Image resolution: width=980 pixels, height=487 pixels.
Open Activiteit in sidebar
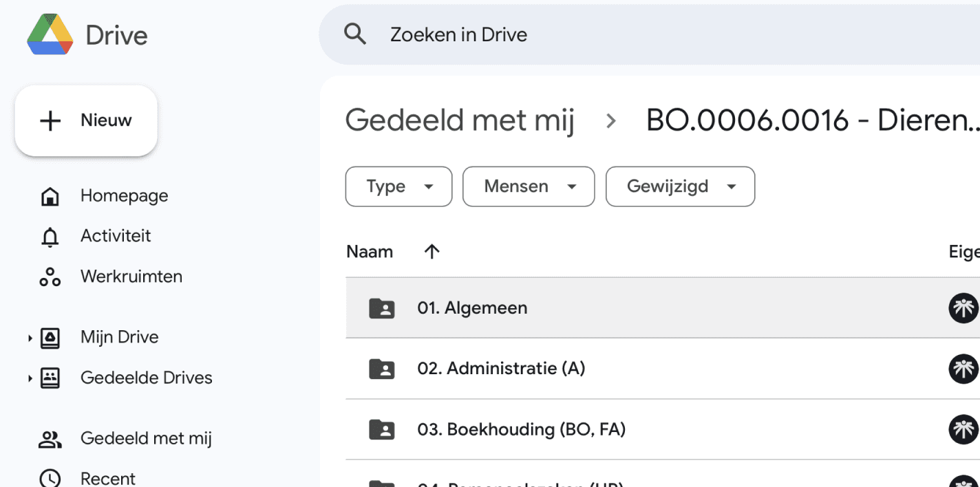coord(116,236)
